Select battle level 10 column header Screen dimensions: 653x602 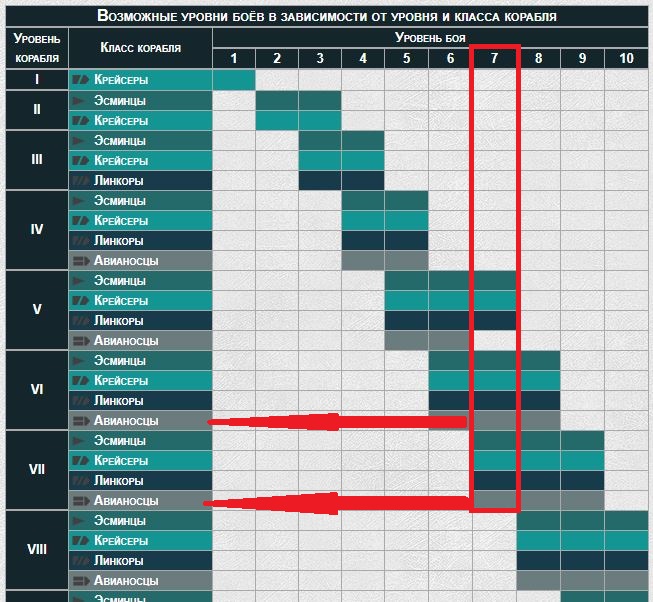point(626,58)
